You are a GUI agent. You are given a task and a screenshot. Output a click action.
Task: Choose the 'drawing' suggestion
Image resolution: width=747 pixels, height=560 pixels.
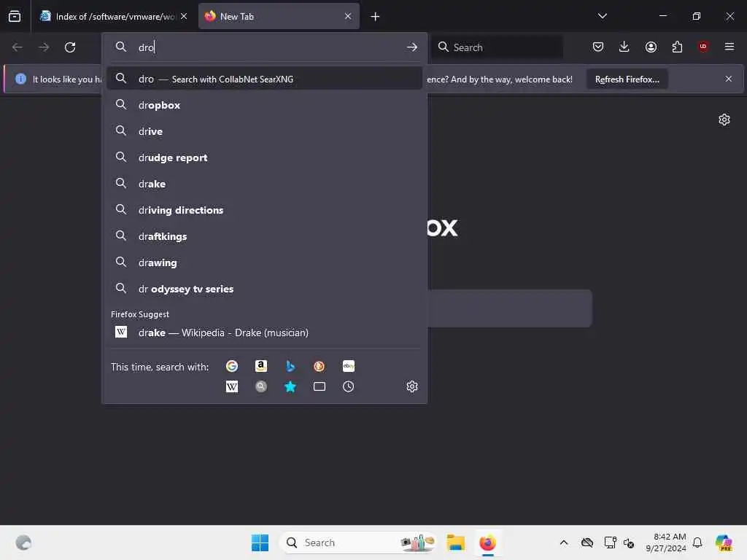click(x=264, y=262)
